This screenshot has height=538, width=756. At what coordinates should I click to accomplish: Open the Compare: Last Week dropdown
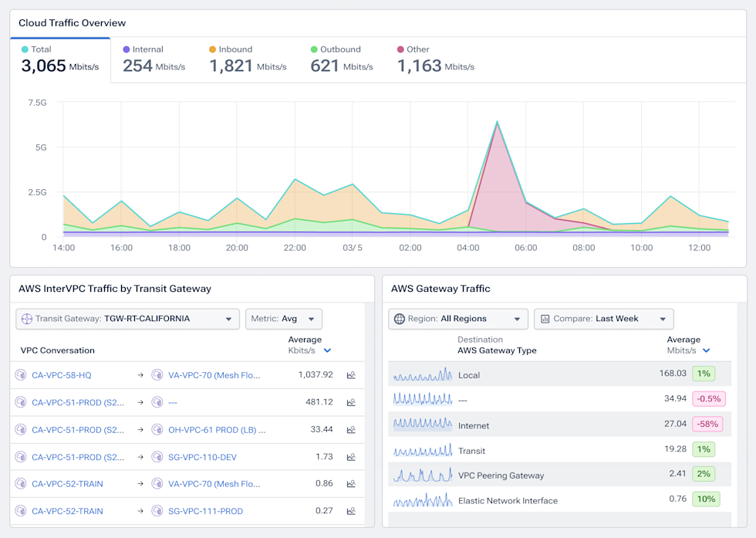click(603, 319)
